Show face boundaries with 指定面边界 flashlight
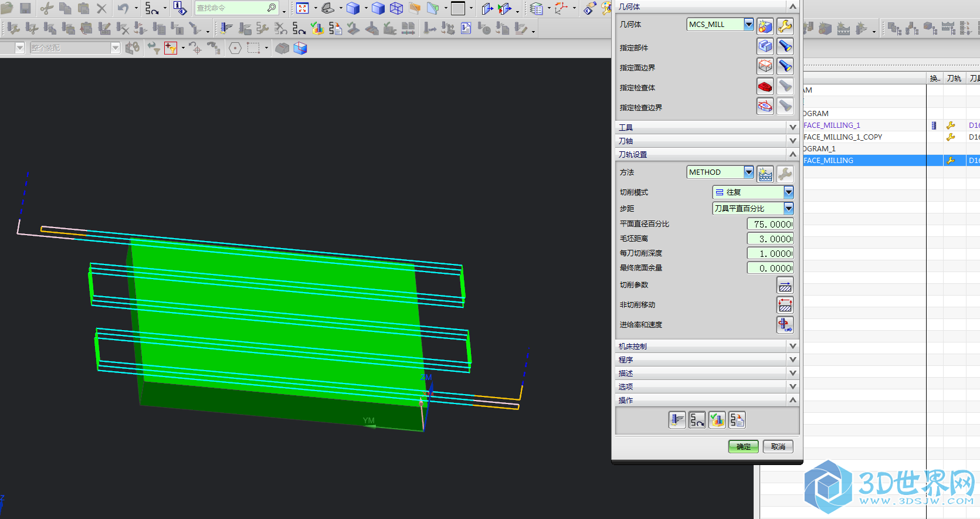The width and height of the screenshot is (980, 519). (x=785, y=66)
